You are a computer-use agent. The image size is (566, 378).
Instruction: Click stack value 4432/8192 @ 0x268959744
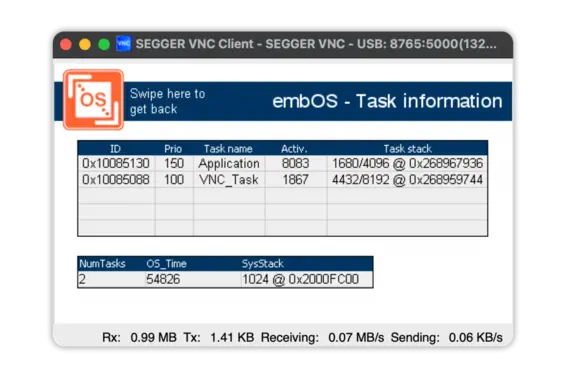[407, 179]
